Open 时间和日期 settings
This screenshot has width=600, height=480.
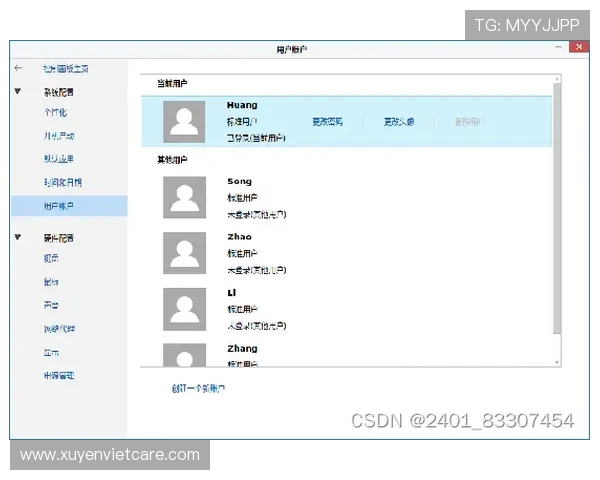pyautogui.click(x=62, y=182)
